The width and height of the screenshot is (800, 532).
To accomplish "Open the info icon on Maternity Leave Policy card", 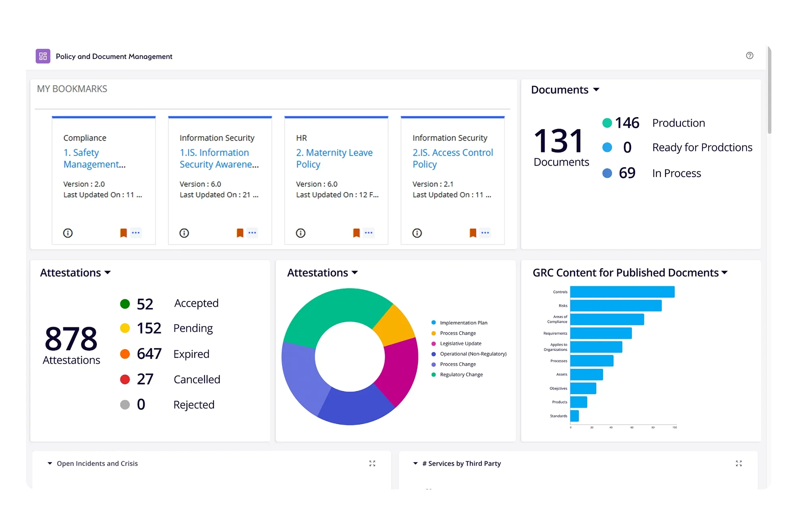I will 300,233.
